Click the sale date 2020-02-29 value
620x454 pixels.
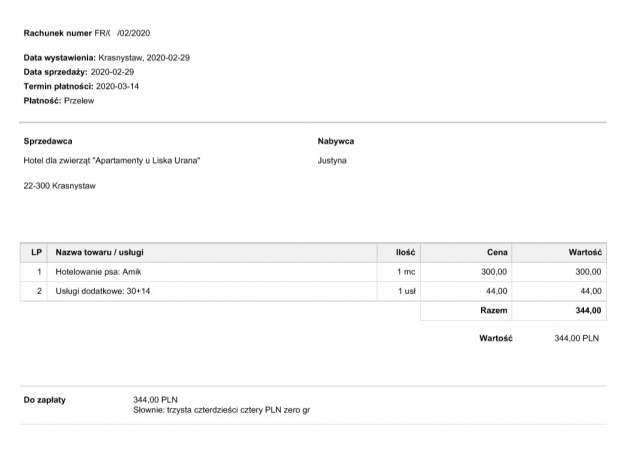click(x=112, y=72)
